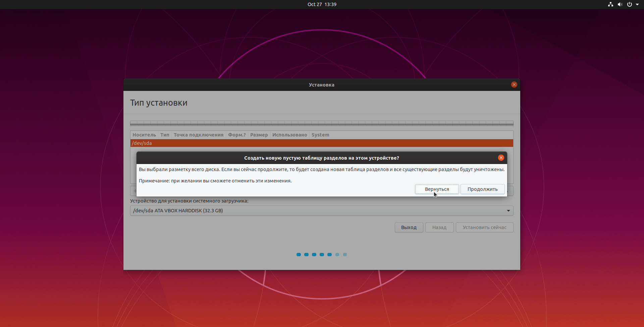The height and width of the screenshot is (327, 644).
Task: Select the /dev/sda row in partition table
Action: [x=322, y=143]
